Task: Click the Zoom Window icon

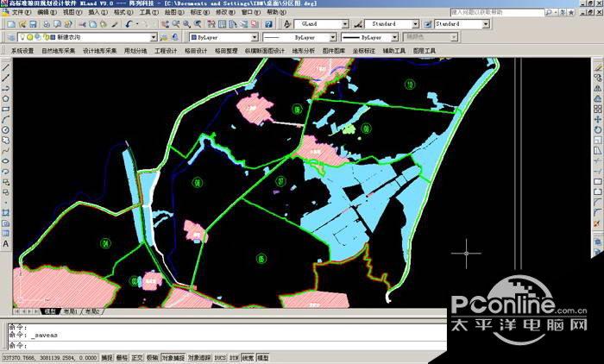Action: click(186, 24)
